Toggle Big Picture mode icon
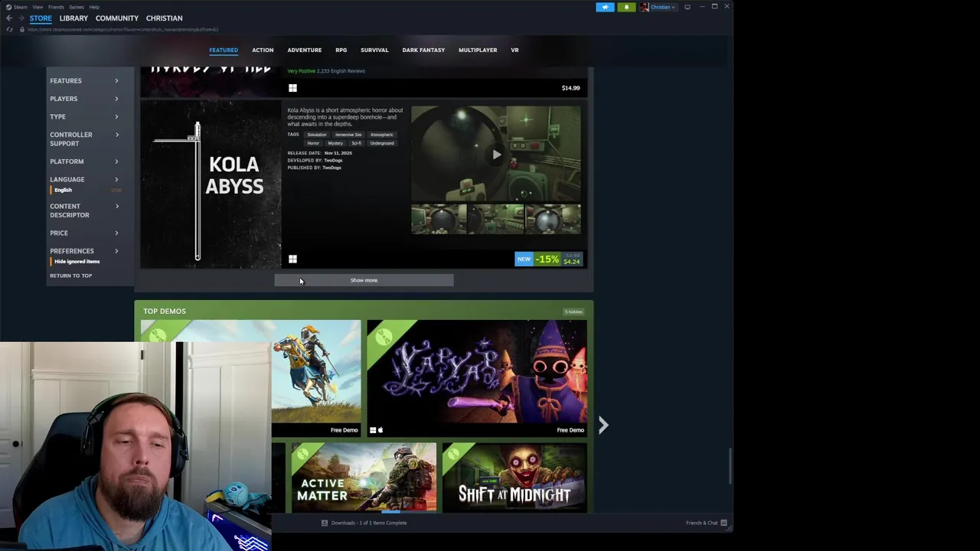980x551 pixels. (x=687, y=7)
